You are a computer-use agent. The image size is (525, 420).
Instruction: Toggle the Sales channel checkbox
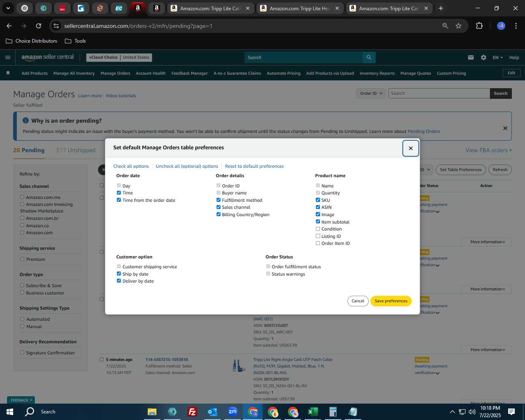pos(218,207)
